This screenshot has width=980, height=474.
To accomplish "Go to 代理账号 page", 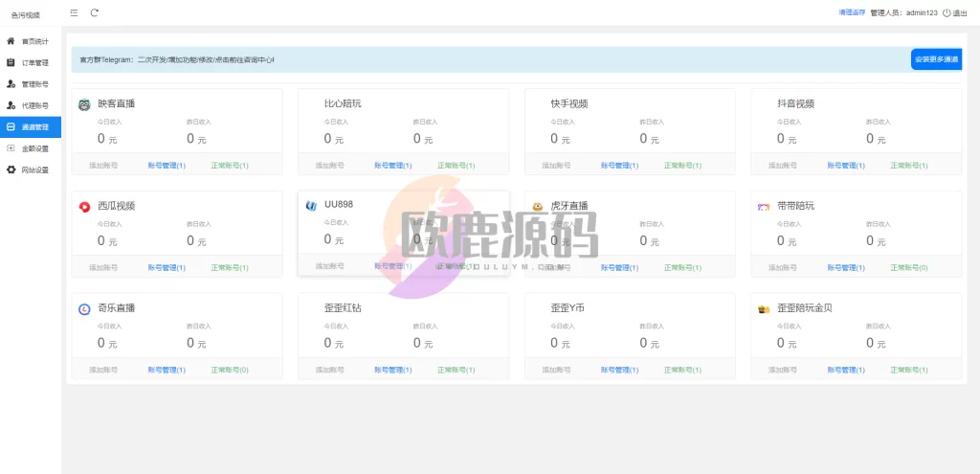I will point(31,105).
